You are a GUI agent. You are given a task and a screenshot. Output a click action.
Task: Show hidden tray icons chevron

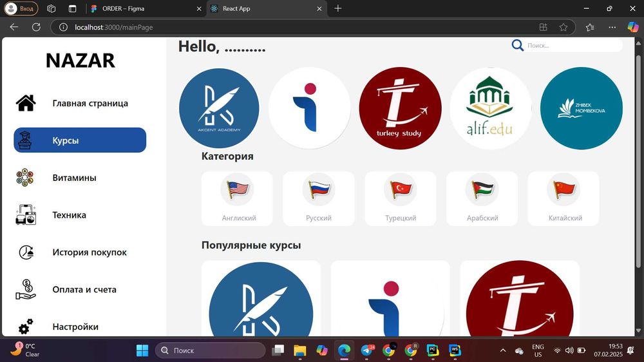tap(503, 350)
